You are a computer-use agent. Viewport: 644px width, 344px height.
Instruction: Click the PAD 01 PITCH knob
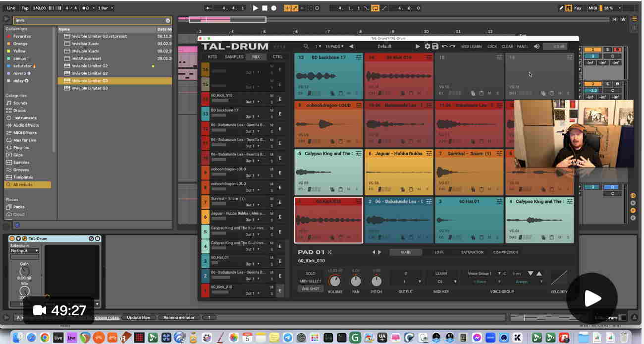376,281
